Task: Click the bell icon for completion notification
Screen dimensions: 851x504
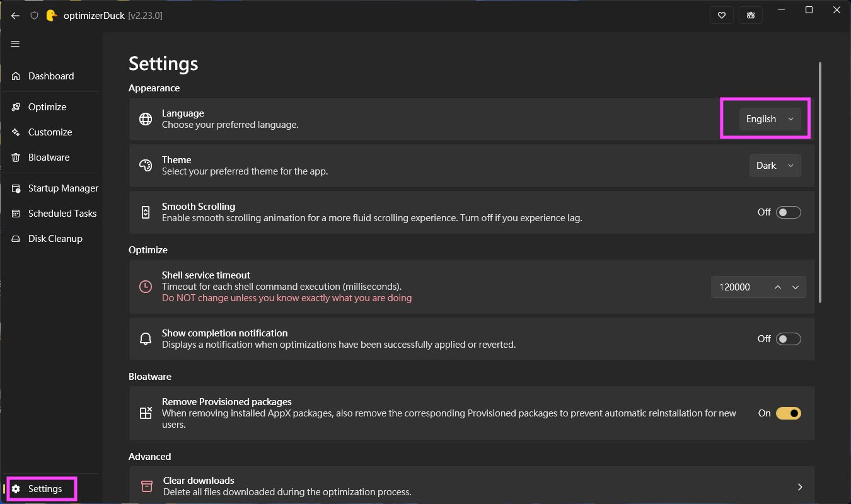Action: [146, 339]
